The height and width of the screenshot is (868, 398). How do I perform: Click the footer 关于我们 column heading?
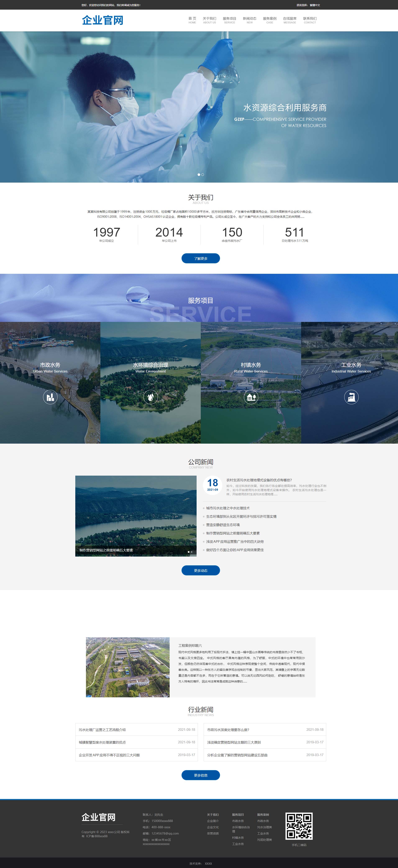point(213,815)
